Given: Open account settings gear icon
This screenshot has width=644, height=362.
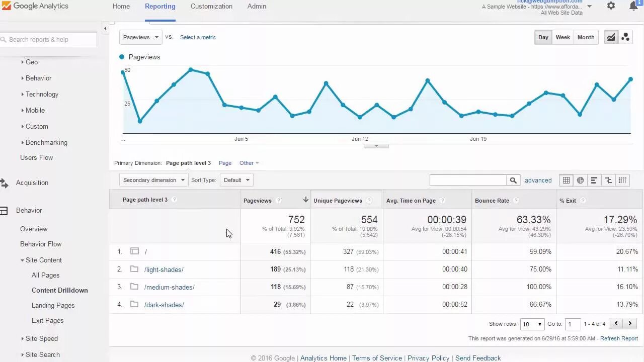Looking at the screenshot, I should (611, 6).
